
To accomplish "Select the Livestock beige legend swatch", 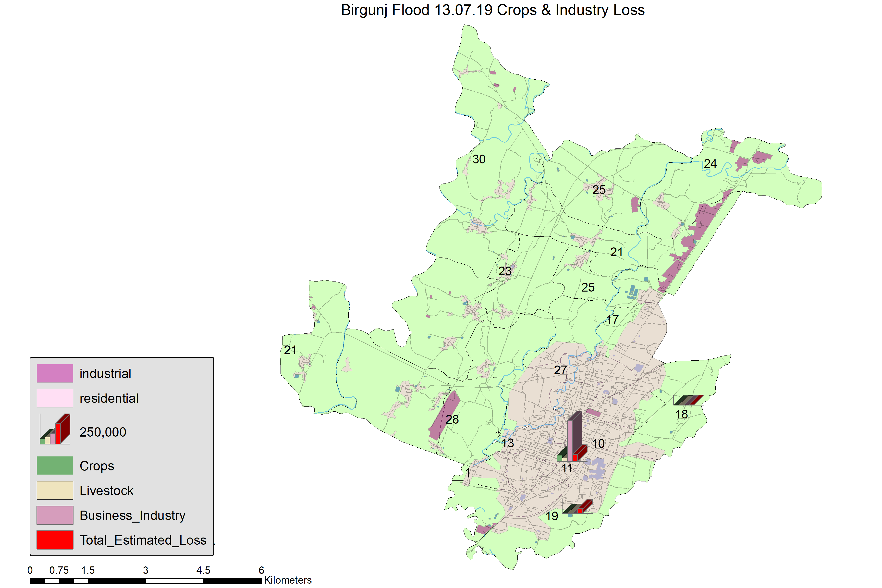I will (x=55, y=490).
